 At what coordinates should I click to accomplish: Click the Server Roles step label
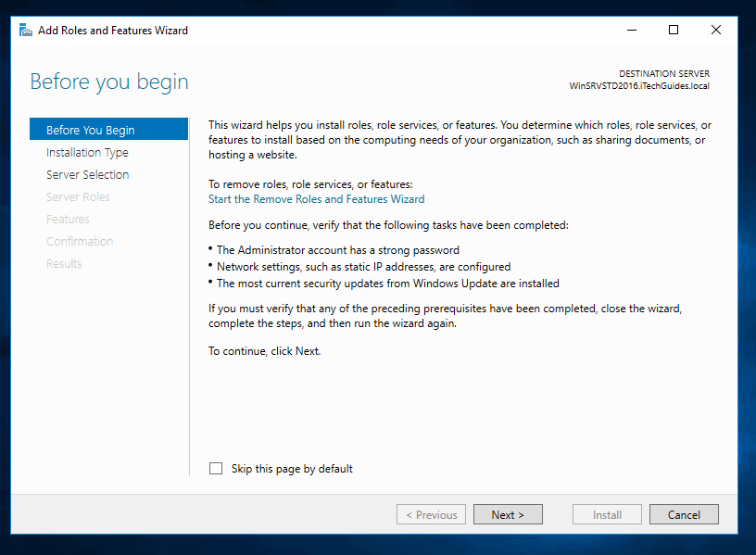(x=78, y=196)
